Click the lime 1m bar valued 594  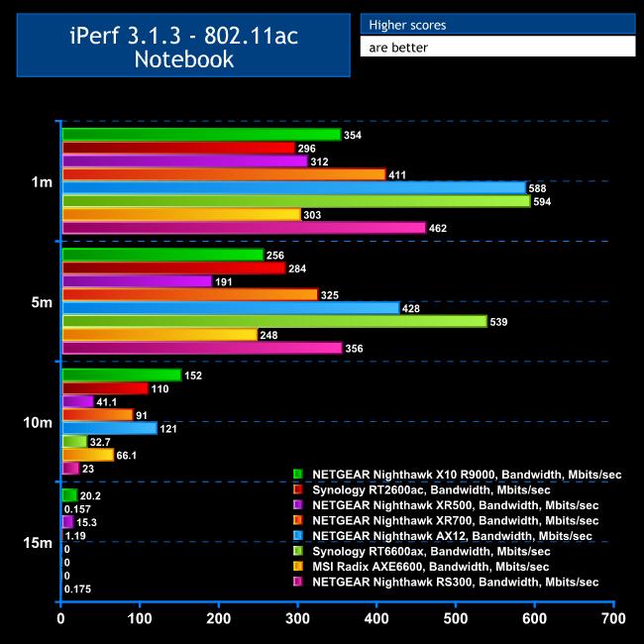[x=296, y=201]
